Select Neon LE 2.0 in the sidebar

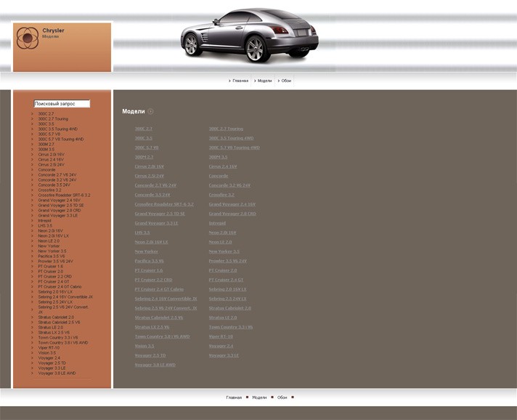click(49, 241)
